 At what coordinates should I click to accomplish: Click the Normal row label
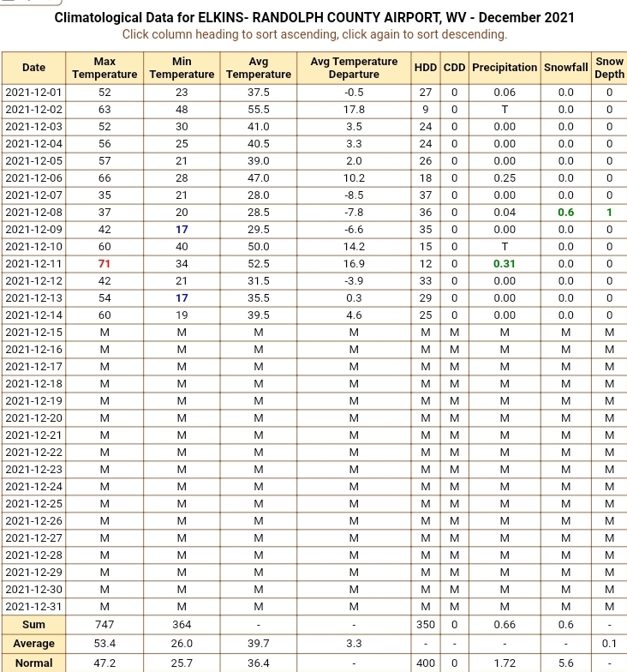coord(34,663)
